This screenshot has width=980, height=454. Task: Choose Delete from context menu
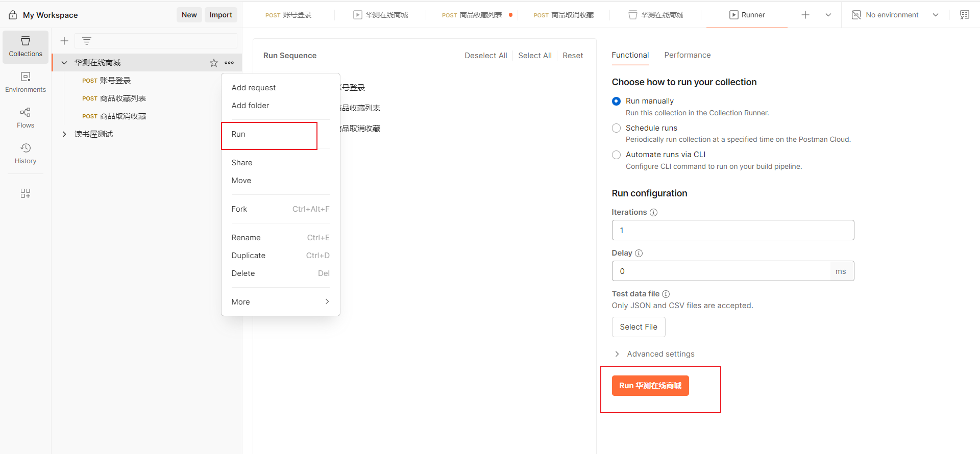(281, 273)
